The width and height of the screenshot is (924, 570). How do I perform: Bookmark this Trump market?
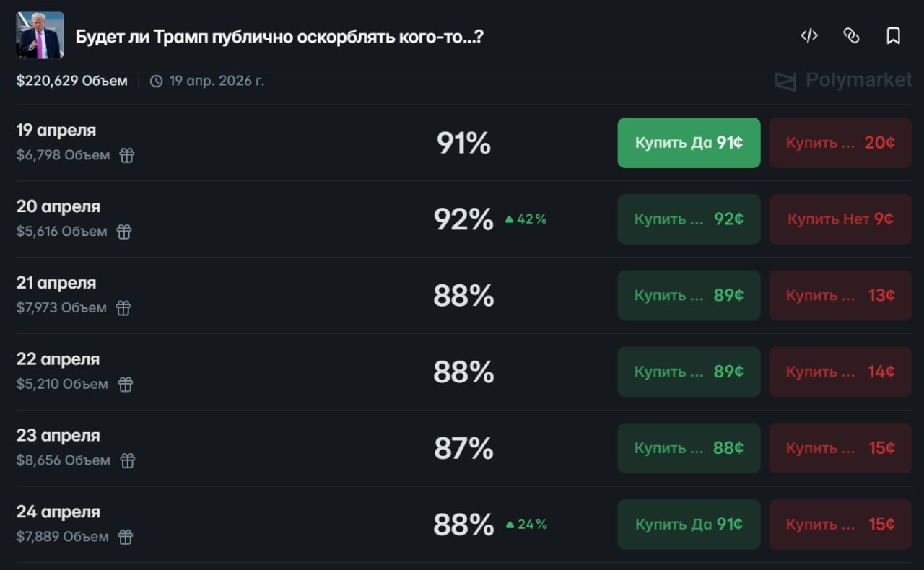(893, 36)
